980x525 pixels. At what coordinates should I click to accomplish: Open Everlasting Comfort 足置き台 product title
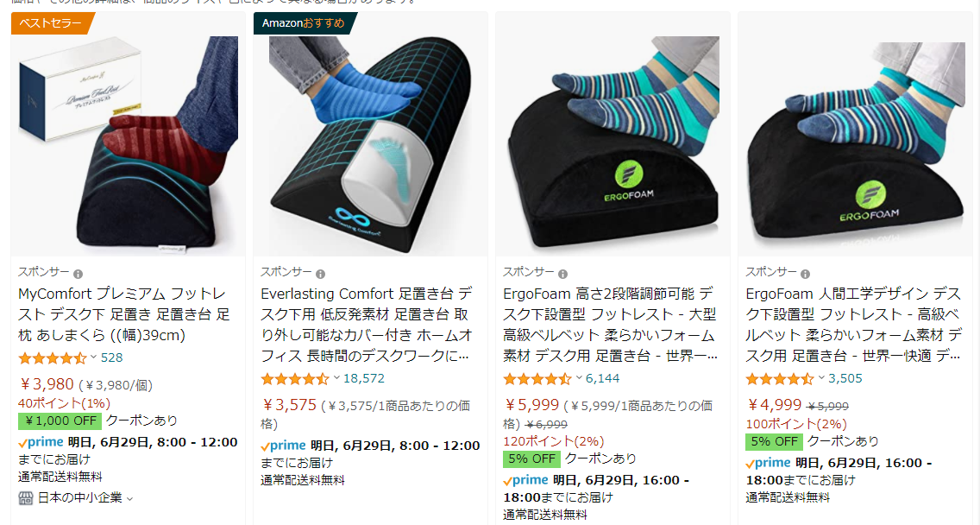click(367, 324)
